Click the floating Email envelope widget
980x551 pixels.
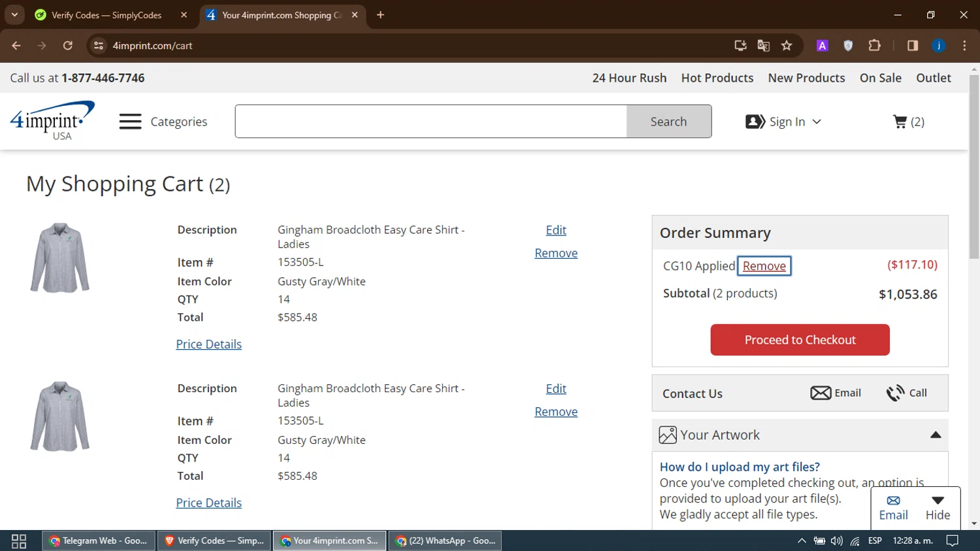[893, 501]
